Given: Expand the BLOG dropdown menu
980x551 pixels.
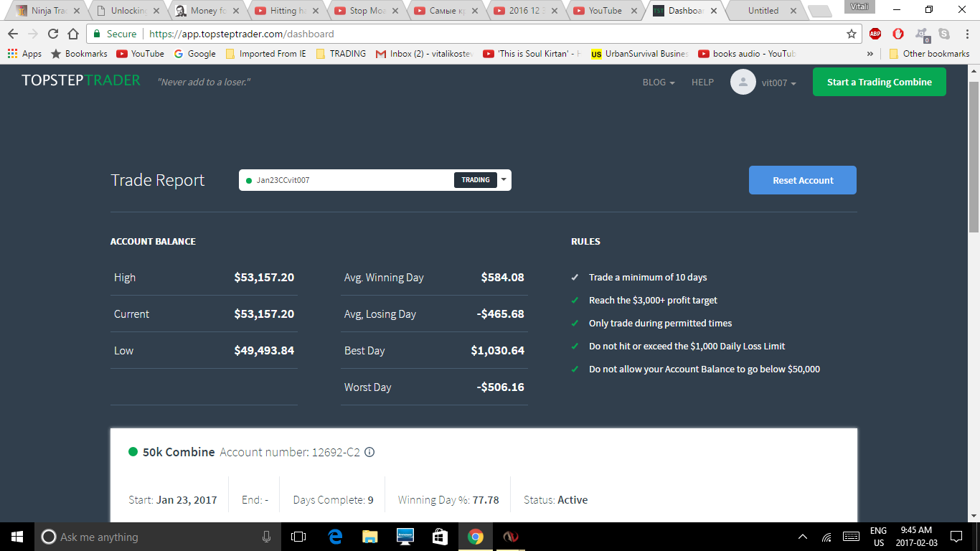Looking at the screenshot, I should [x=659, y=83].
